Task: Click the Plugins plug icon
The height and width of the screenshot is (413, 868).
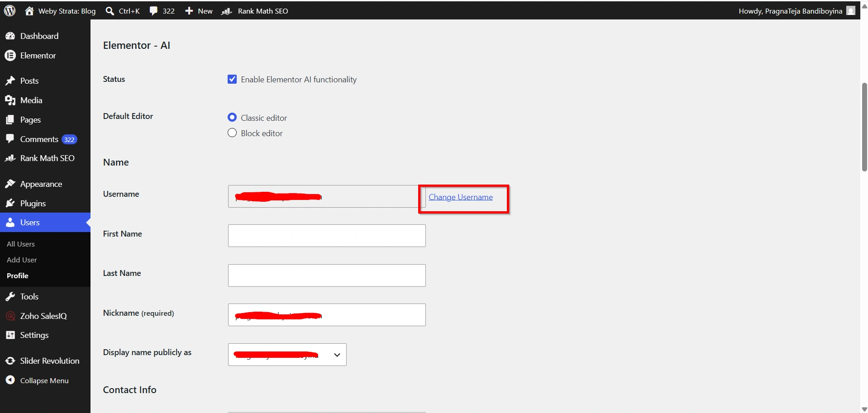Action: point(10,204)
